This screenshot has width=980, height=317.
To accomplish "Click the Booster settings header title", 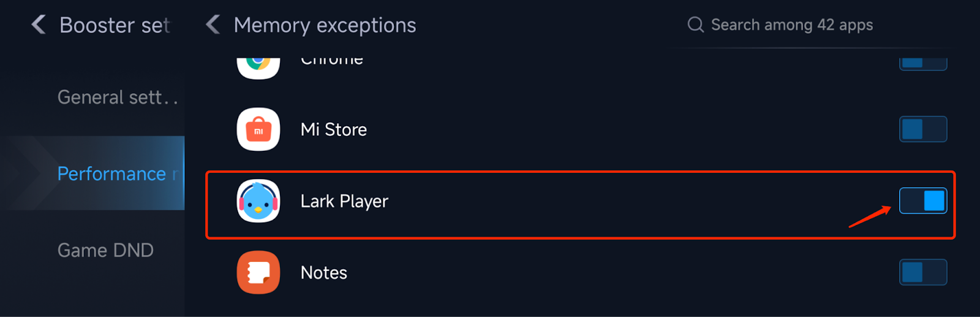I will (x=115, y=25).
